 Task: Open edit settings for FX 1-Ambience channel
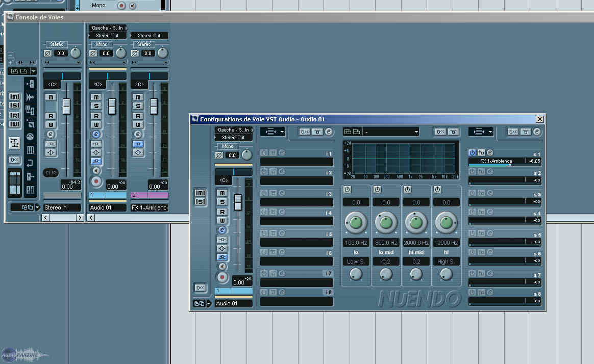pyautogui.click(x=138, y=134)
